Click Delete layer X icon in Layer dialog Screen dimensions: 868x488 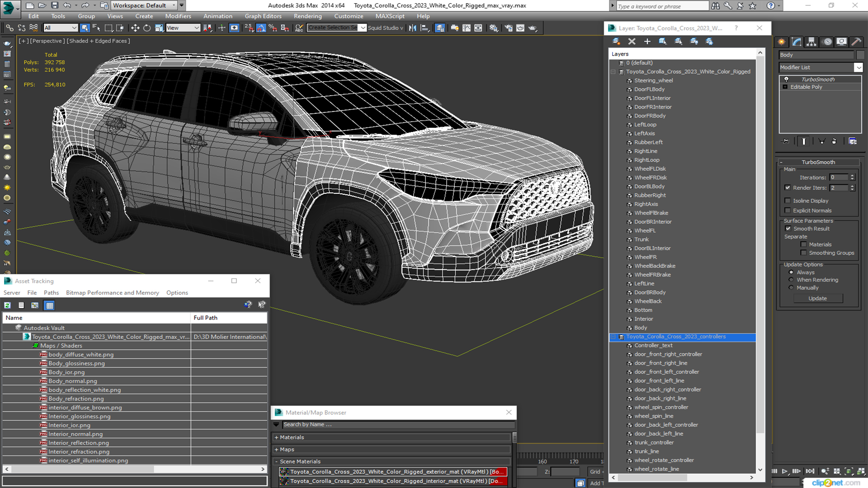(632, 42)
